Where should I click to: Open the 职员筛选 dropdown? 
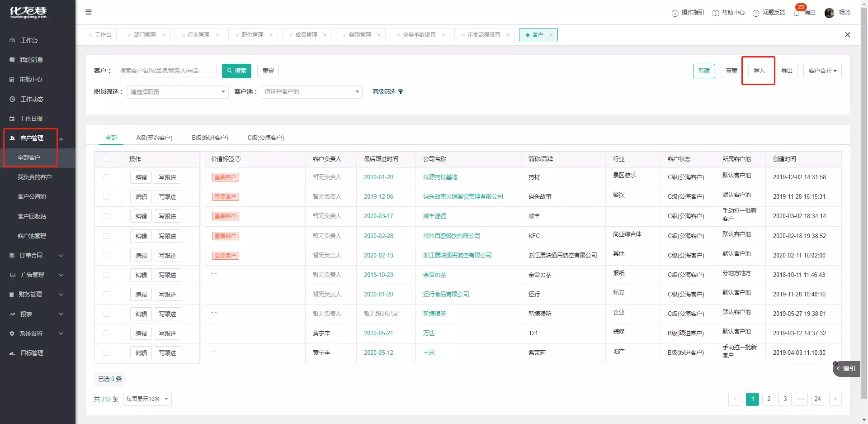[x=178, y=92]
